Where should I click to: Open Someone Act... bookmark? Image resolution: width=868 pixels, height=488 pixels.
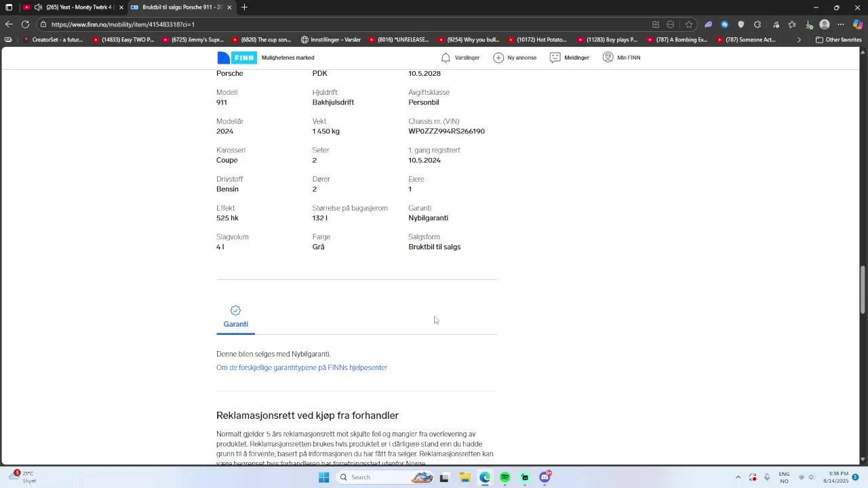point(745,40)
